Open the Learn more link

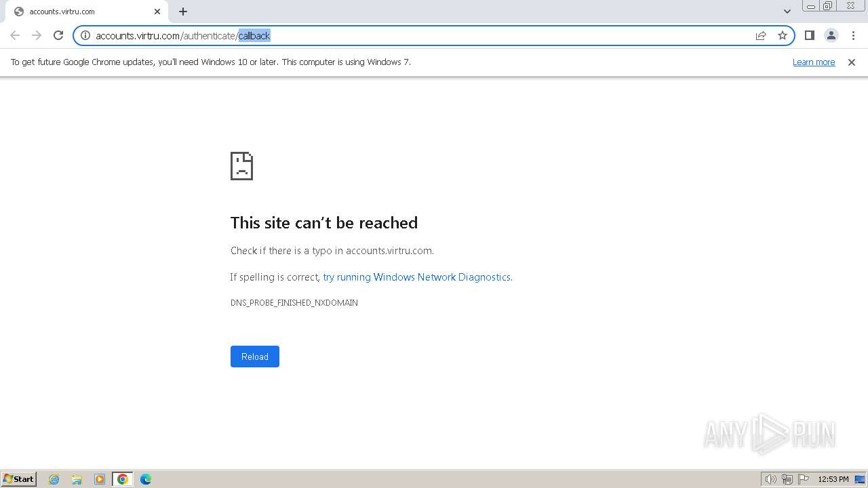[x=814, y=62]
